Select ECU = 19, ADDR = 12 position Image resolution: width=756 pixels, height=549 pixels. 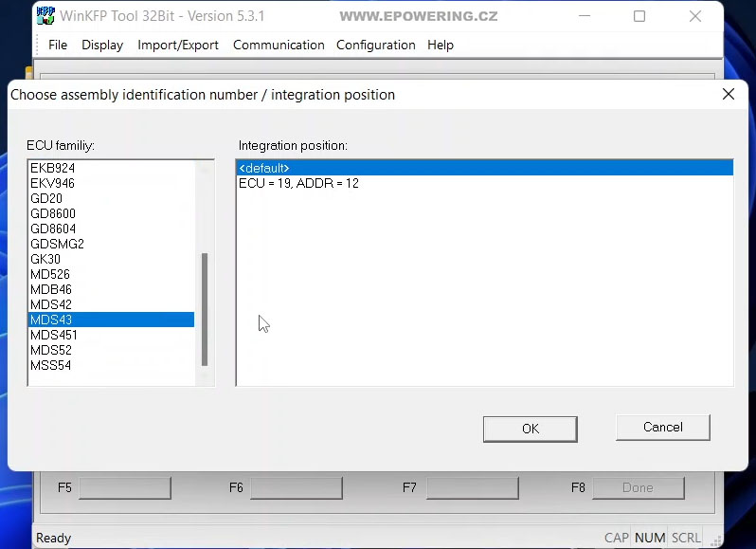click(x=485, y=183)
